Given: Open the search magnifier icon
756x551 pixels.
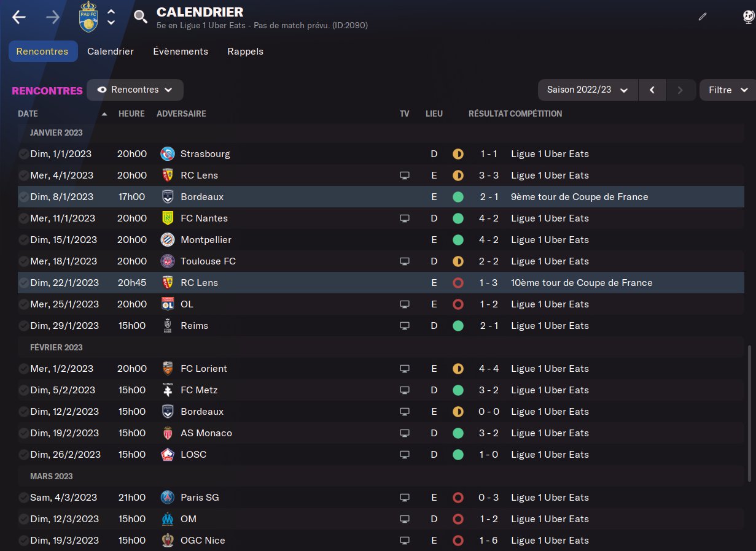Looking at the screenshot, I should point(141,17).
